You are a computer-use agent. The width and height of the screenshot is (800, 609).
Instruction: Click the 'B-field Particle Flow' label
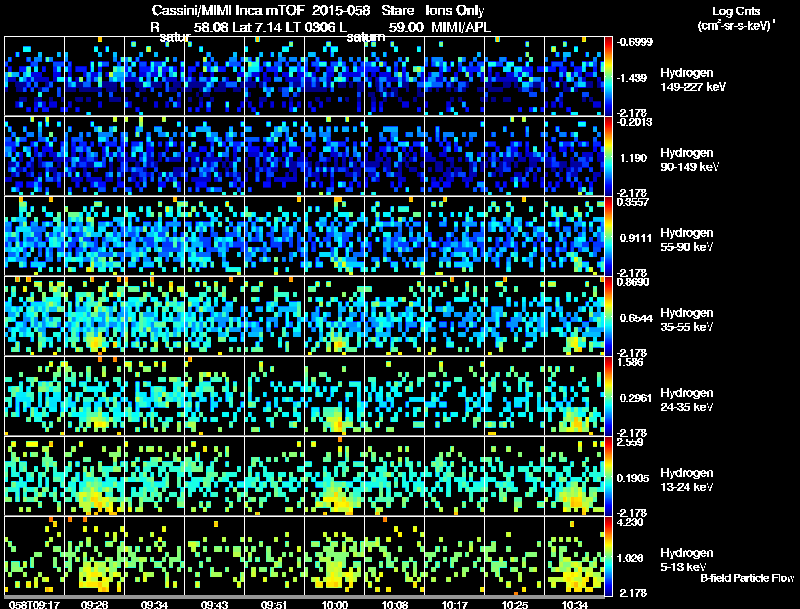point(747,578)
